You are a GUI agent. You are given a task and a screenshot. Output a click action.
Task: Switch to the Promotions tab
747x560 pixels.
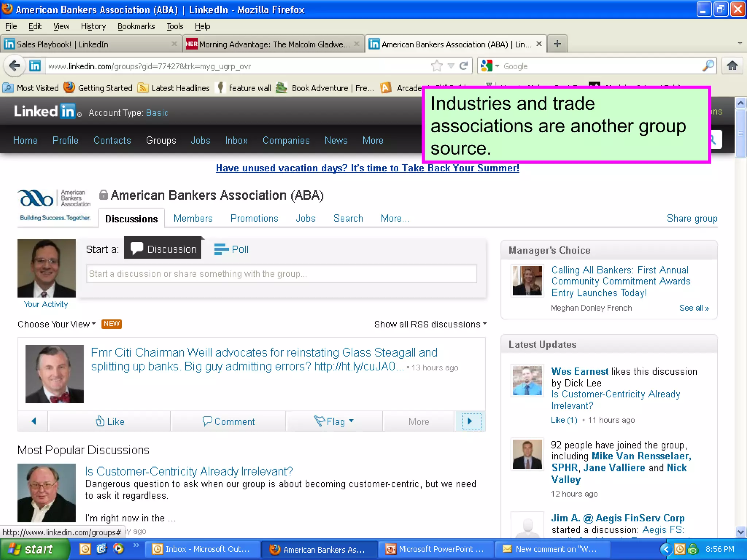pos(254,218)
